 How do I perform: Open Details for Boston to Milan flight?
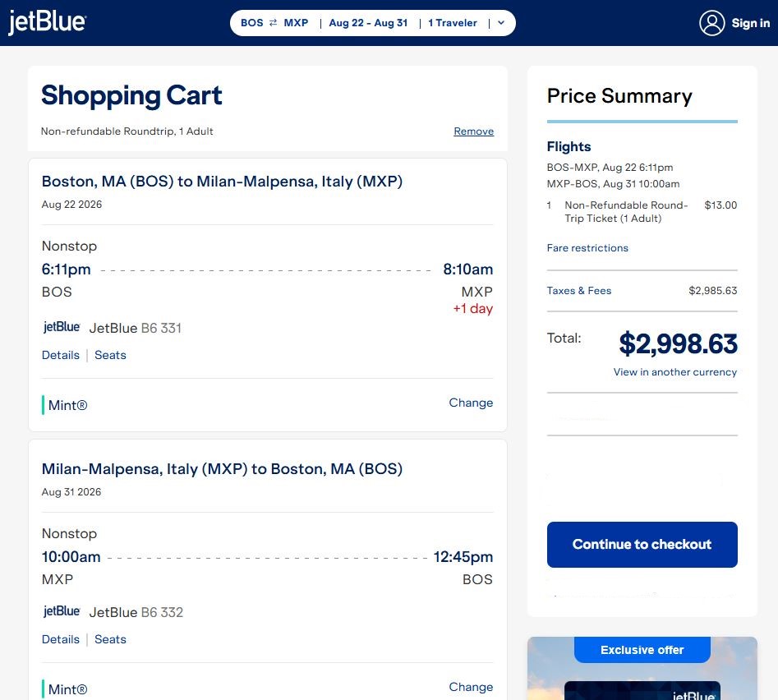point(61,355)
